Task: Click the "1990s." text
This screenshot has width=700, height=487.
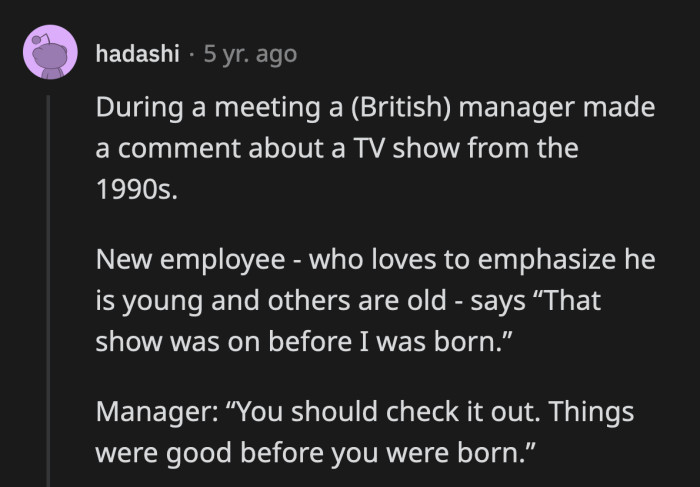Action: [x=135, y=190]
